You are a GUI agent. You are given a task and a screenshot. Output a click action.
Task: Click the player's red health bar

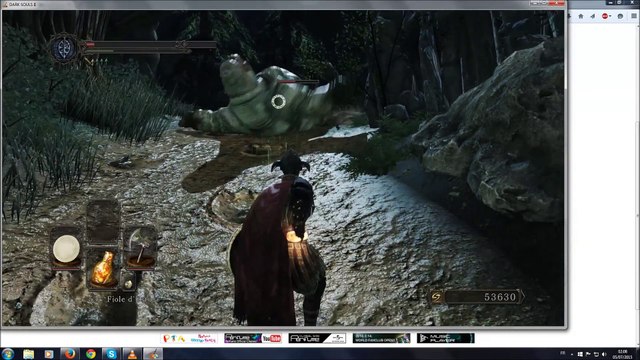(x=149, y=44)
